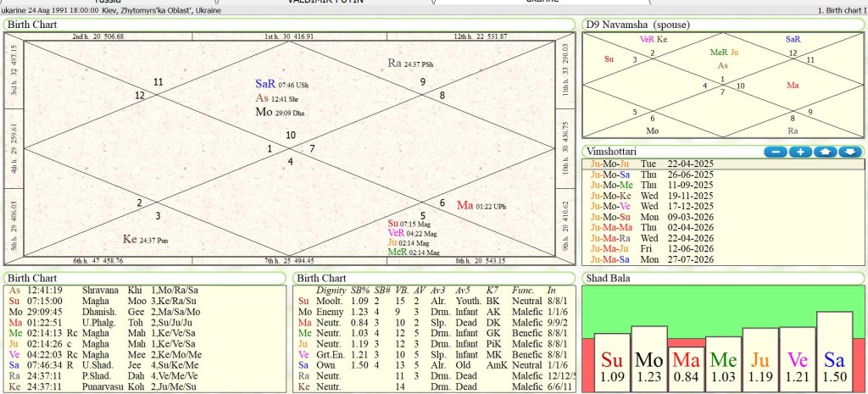Select Moon (Mo) in the D9 Navamsha chart
Image resolution: width=868 pixels, height=394 pixels.
pyautogui.click(x=652, y=131)
